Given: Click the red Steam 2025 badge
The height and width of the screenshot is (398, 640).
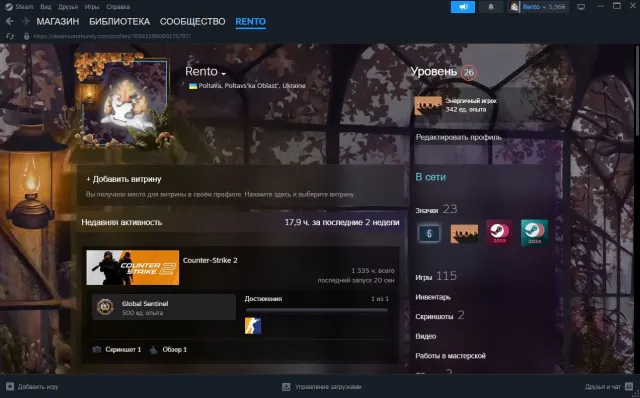Looking at the screenshot, I should point(499,233).
